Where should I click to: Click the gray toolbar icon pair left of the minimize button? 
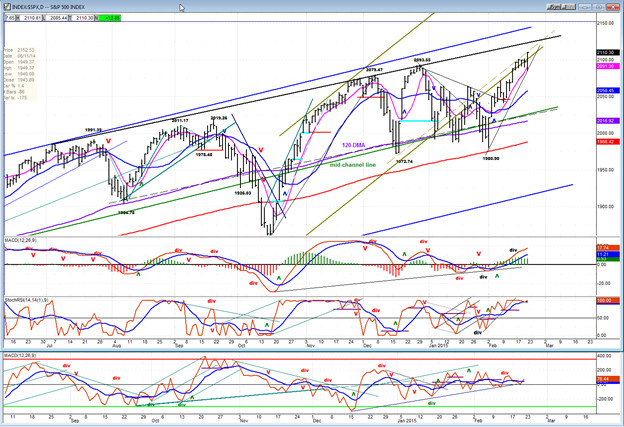point(562,7)
